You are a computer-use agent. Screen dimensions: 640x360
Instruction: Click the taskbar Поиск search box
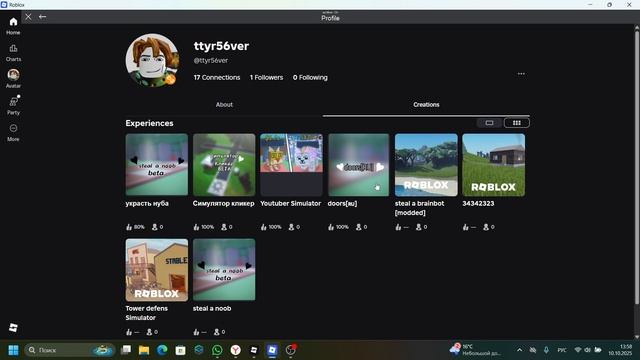pos(69,350)
